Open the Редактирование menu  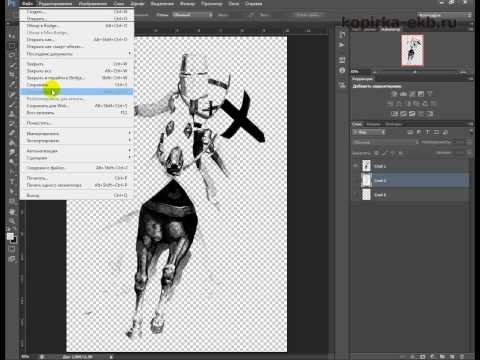coord(55,4)
